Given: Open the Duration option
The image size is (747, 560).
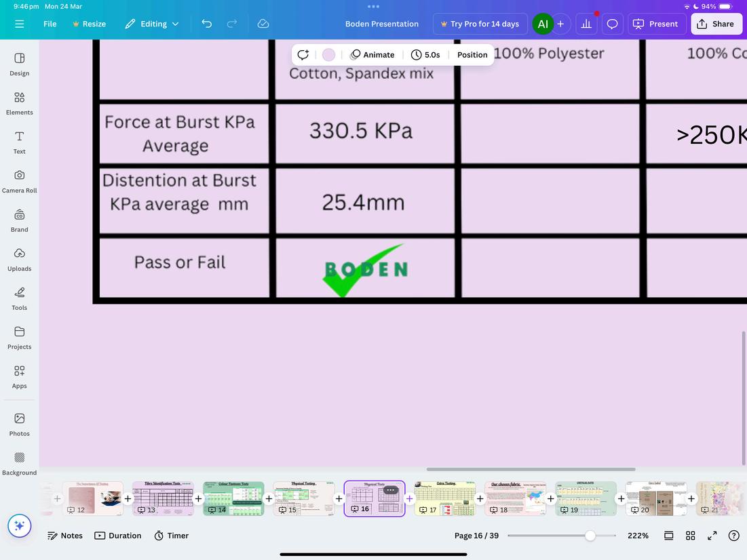Looking at the screenshot, I should click(117, 536).
